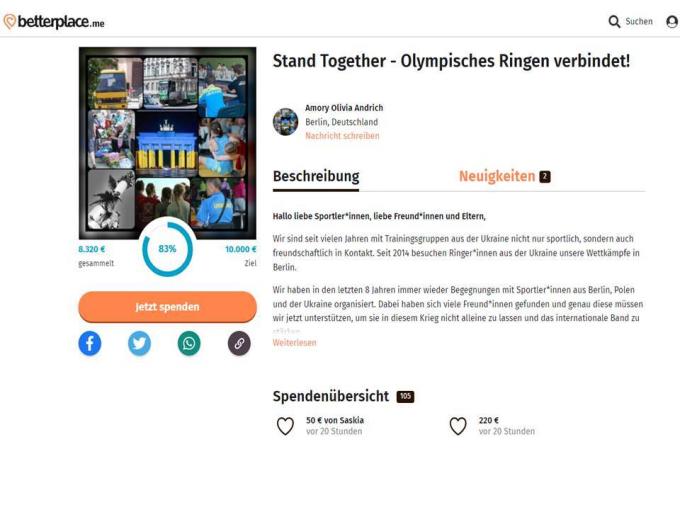
Task: Open the campaign photo collage
Action: click(167, 143)
